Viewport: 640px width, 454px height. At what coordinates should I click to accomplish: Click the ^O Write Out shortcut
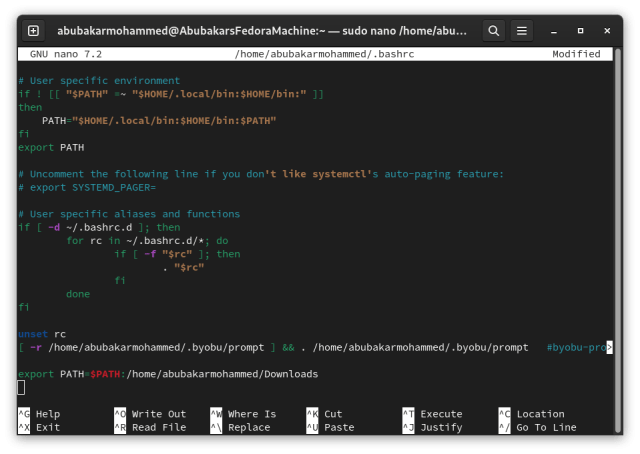pyautogui.click(x=150, y=414)
